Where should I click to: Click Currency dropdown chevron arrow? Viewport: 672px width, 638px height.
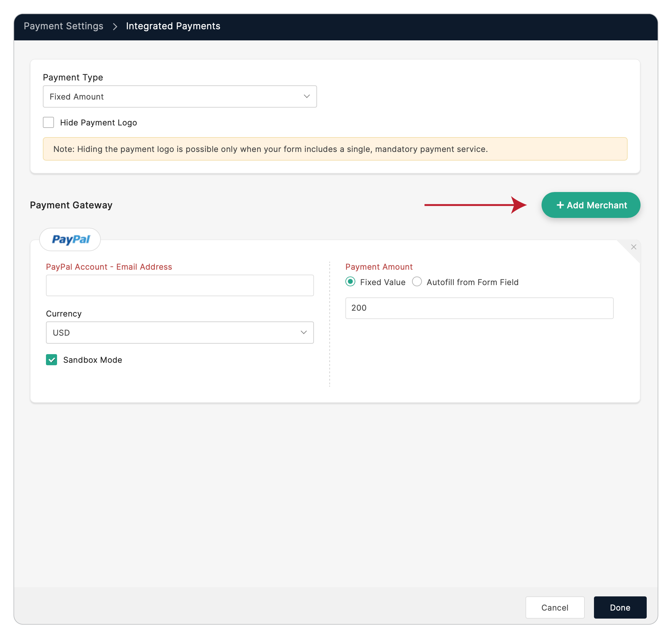(x=303, y=332)
